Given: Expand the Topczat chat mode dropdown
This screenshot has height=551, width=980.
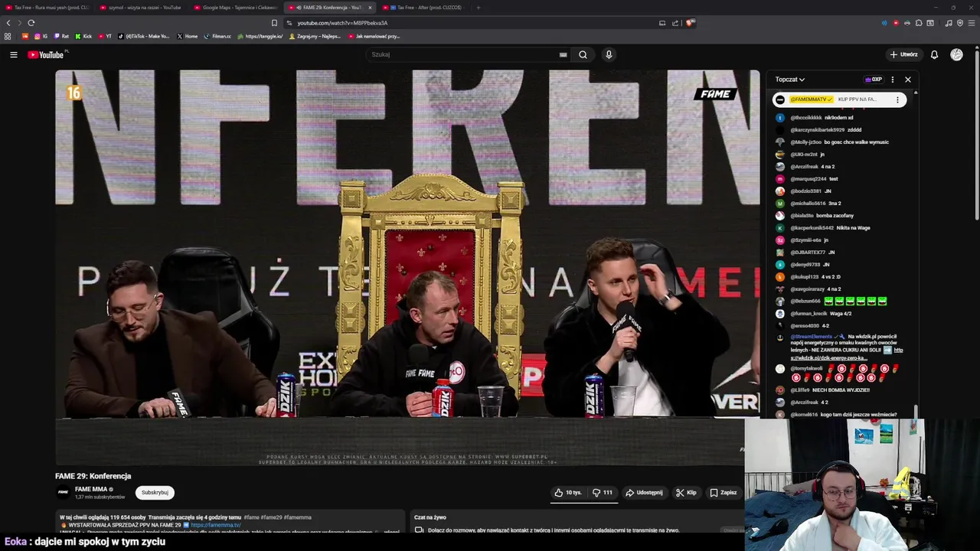Looking at the screenshot, I should (789, 80).
